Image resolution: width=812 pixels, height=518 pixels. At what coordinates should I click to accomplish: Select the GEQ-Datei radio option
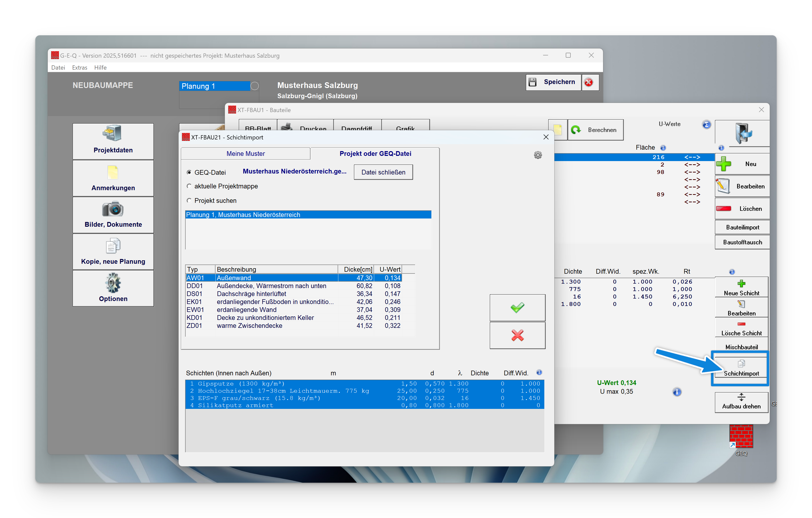tap(189, 172)
